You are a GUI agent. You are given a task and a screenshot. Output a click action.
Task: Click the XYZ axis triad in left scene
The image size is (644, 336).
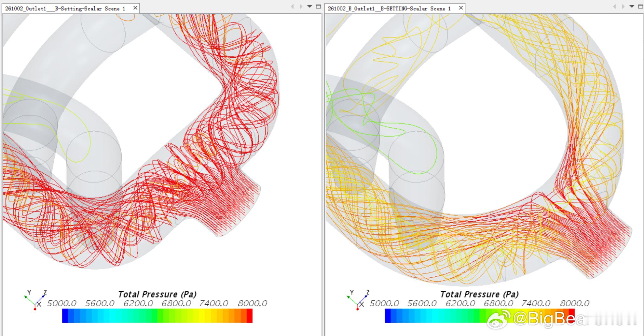tap(35, 300)
